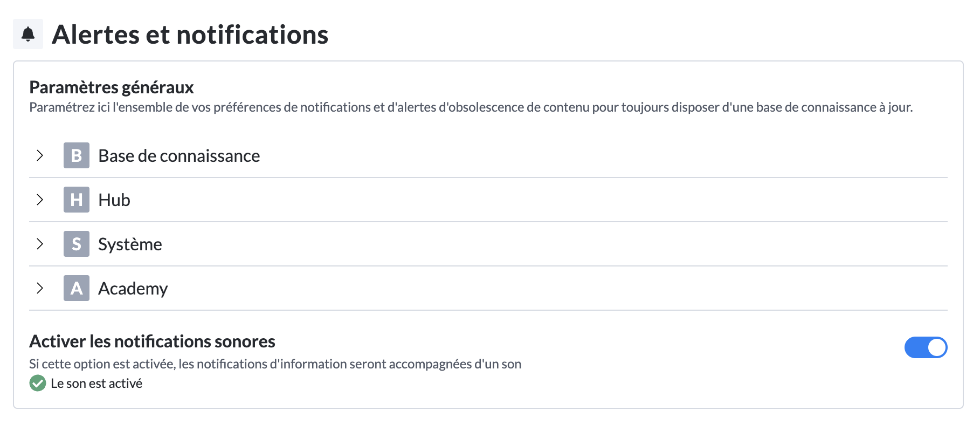This screenshot has height=424, width=980.
Task: Open the Base de connaissance row label
Action: pos(179,156)
